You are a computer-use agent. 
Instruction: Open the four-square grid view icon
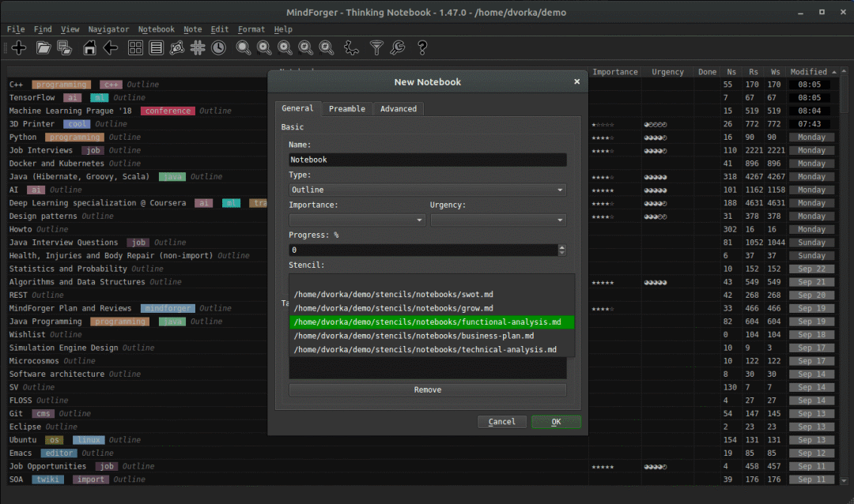point(135,48)
